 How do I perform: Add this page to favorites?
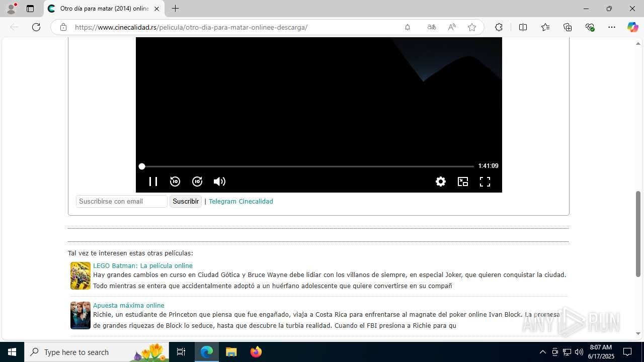pos(472,27)
